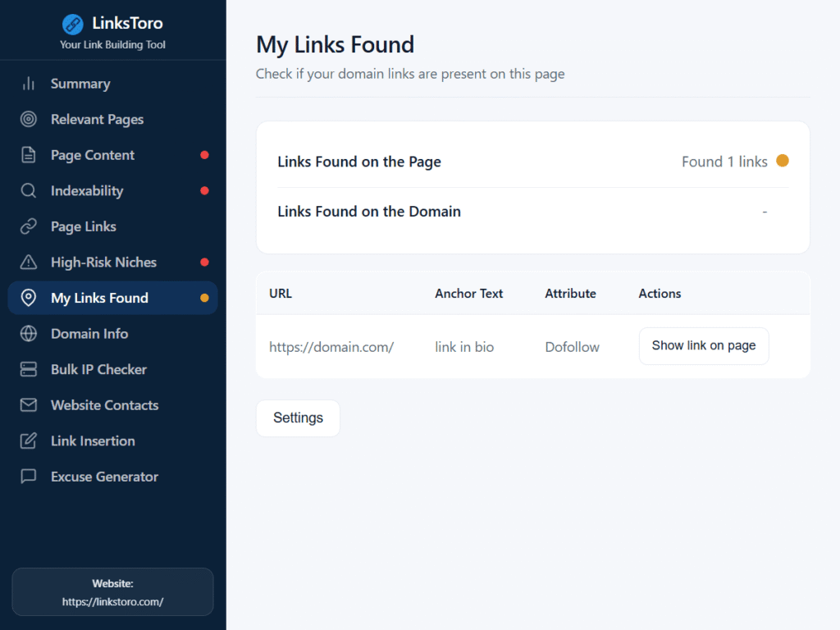Viewport: 840px width, 630px height.
Task: Open the Page Content section
Action: (113, 155)
